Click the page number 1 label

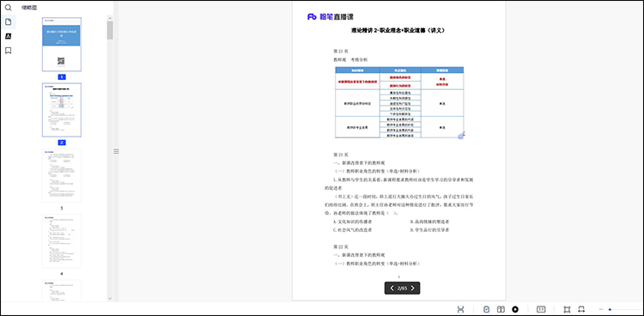click(62, 76)
